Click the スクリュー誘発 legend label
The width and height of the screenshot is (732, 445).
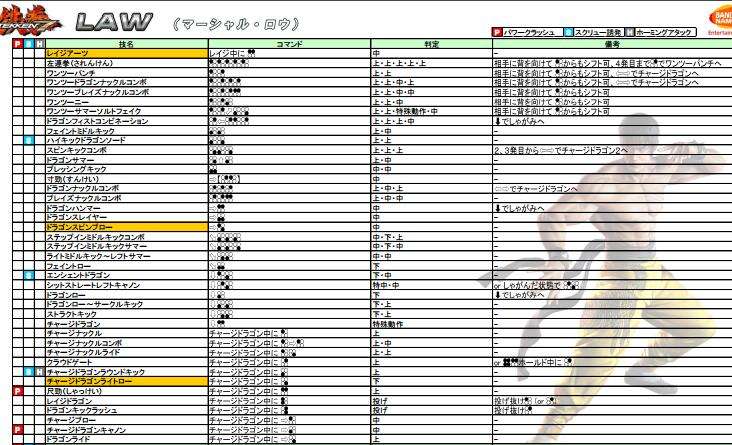[x=598, y=32]
